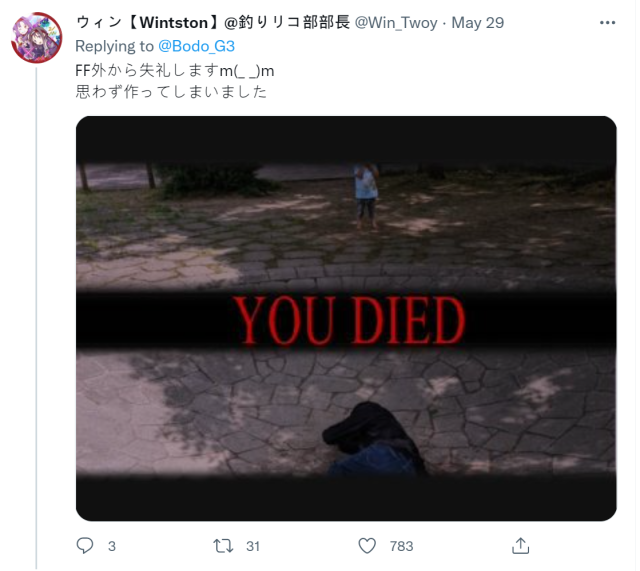Open the three-dot more options menu
640x571 pixels.
[607, 23]
